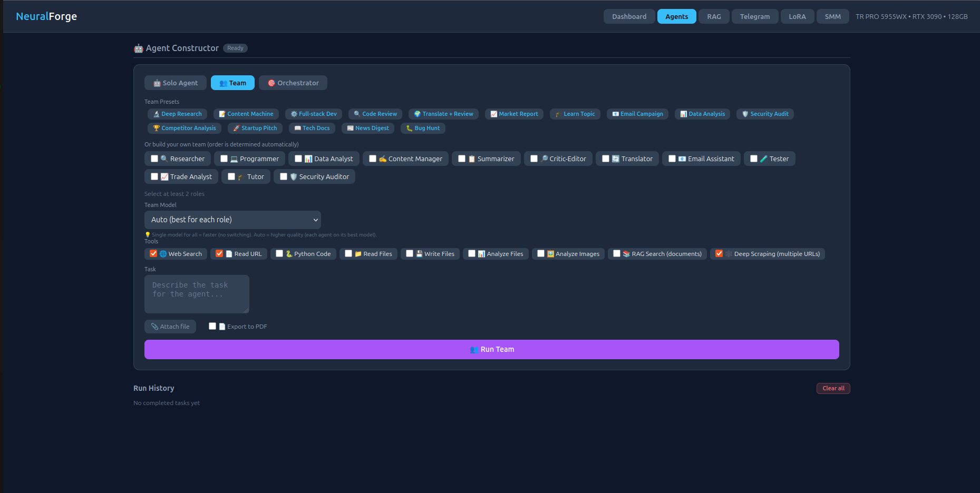Tick the Email Assistant role
The image size is (980, 493).
click(x=672, y=159)
